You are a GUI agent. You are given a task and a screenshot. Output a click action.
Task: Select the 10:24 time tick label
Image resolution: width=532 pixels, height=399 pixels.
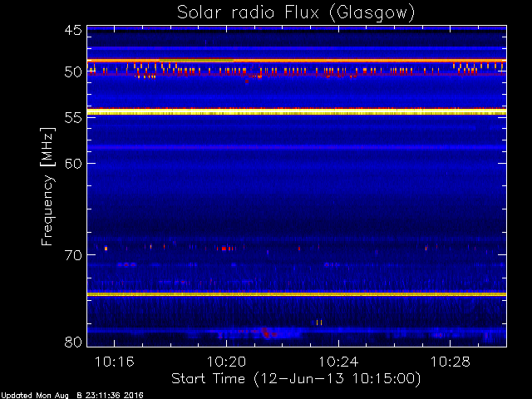pyautogui.click(x=338, y=362)
